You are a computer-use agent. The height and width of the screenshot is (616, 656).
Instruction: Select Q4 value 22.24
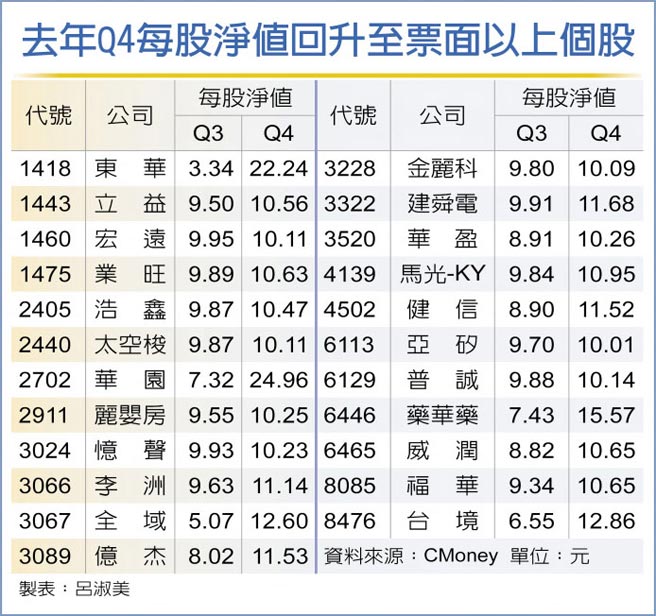[x=279, y=169]
